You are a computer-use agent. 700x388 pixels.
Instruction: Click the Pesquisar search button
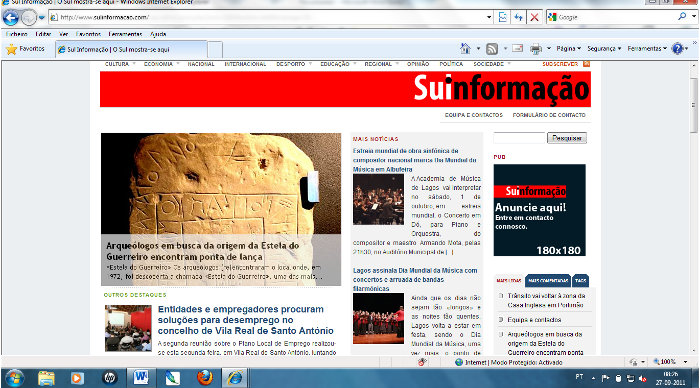tap(567, 138)
